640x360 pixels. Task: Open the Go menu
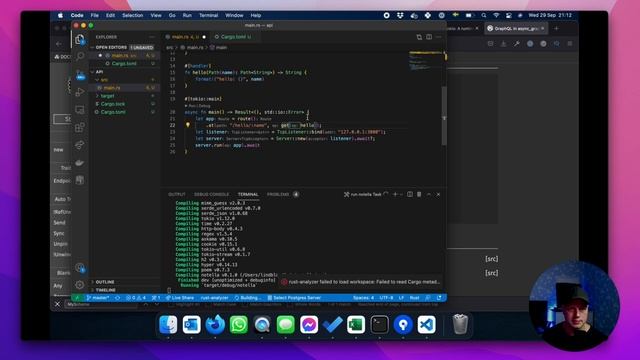click(x=172, y=15)
